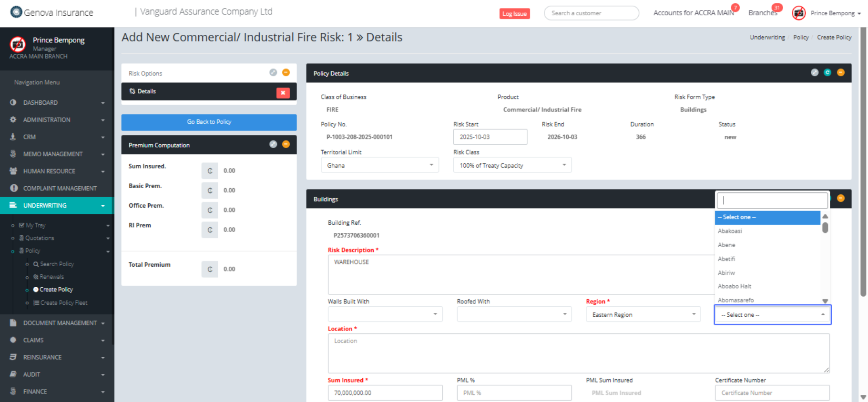Open the Risk Class dropdown
This screenshot has width=868, height=402.
pyautogui.click(x=511, y=165)
